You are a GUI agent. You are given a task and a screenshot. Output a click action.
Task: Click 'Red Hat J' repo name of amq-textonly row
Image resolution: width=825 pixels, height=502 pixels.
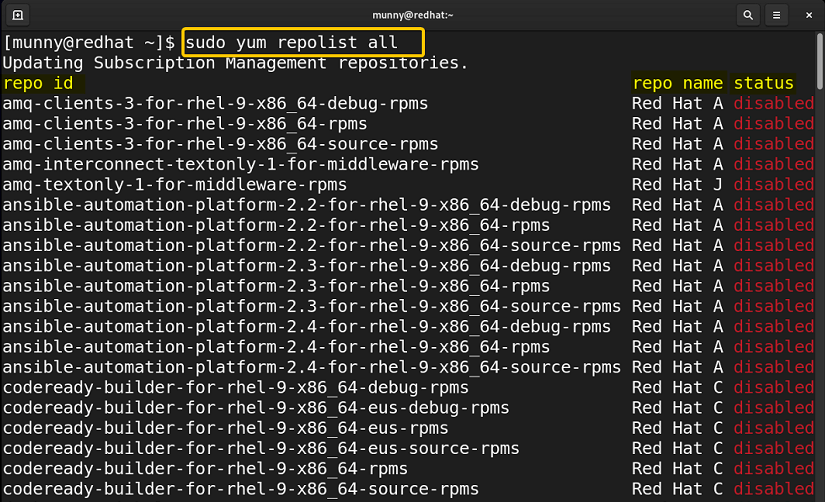tap(677, 185)
